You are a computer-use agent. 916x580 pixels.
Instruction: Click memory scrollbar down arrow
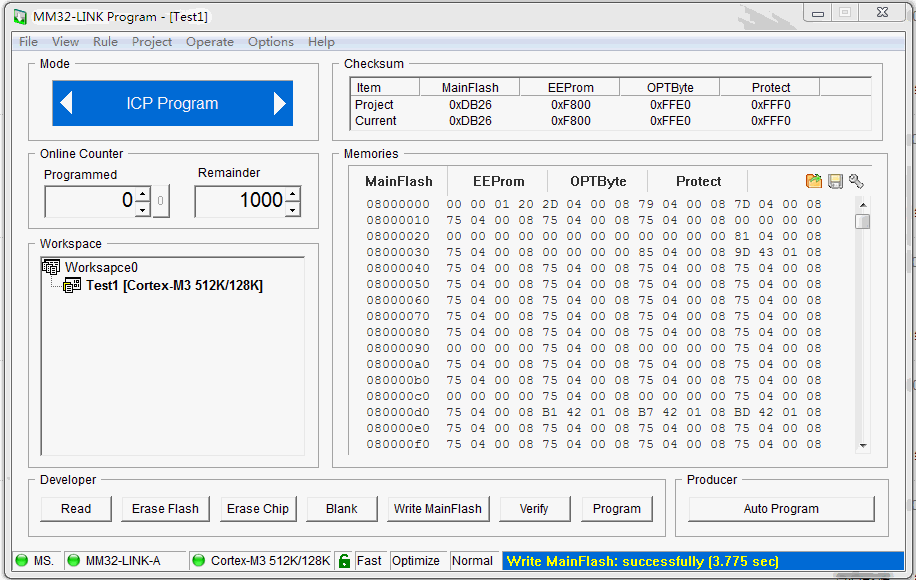863,446
